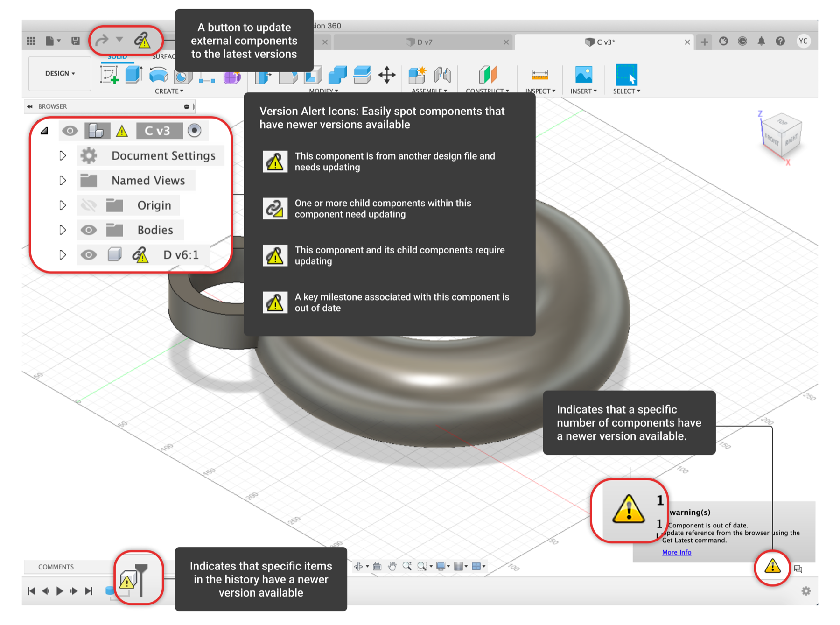Open the INSERT menu
The width and height of the screenshot is (840, 625).
[583, 91]
